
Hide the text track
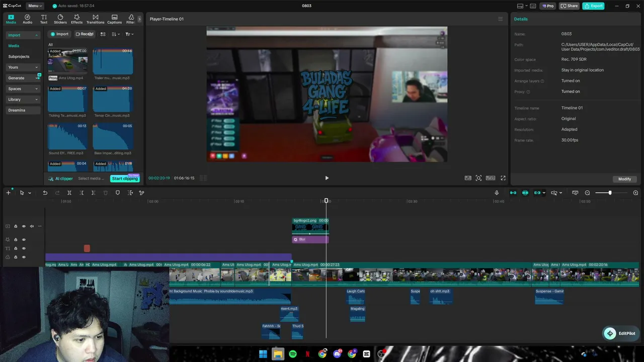click(24, 248)
